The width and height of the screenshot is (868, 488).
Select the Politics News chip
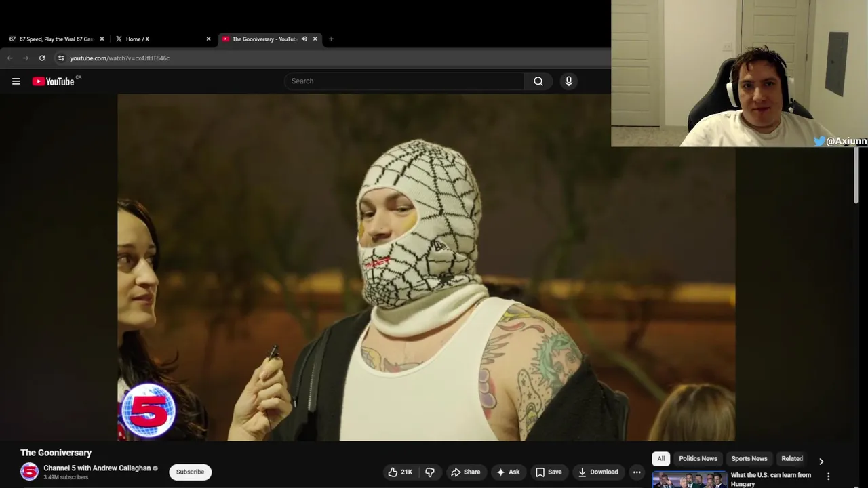[x=698, y=459]
